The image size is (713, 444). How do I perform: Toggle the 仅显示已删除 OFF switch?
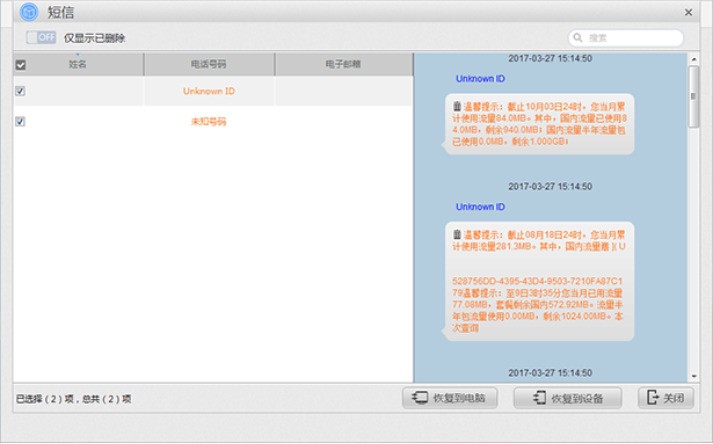coord(41,38)
